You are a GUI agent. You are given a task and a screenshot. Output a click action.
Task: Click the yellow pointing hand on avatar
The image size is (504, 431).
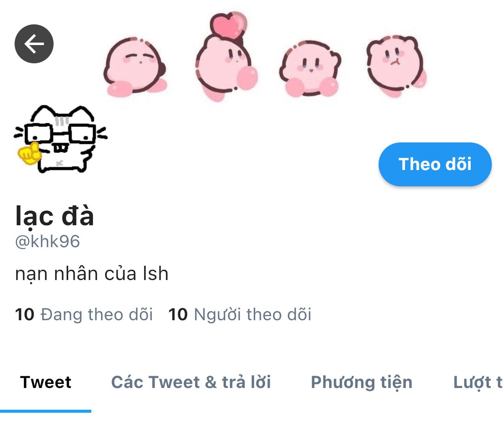(x=29, y=154)
